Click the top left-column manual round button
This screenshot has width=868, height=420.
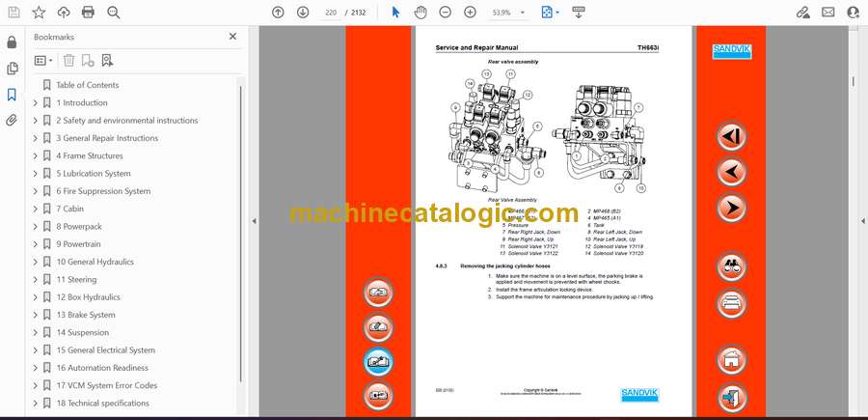click(378, 293)
